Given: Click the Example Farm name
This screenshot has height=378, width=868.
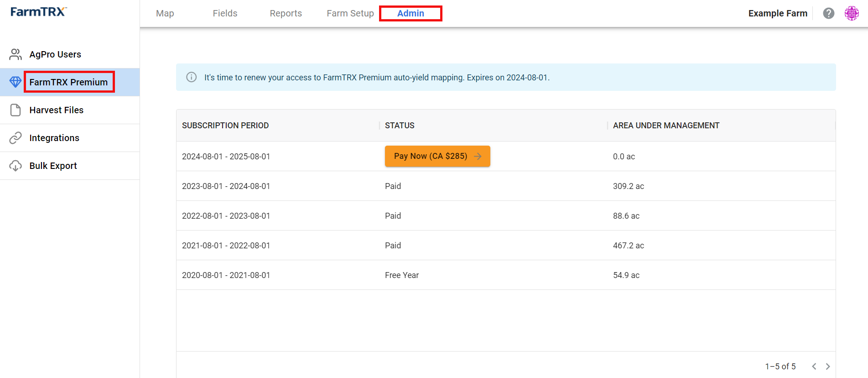Looking at the screenshot, I should point(778,13).
